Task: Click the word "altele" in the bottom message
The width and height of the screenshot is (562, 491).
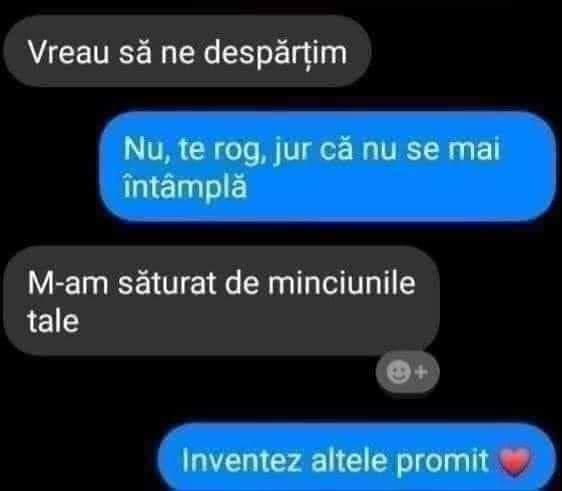Action: (349, 460)
